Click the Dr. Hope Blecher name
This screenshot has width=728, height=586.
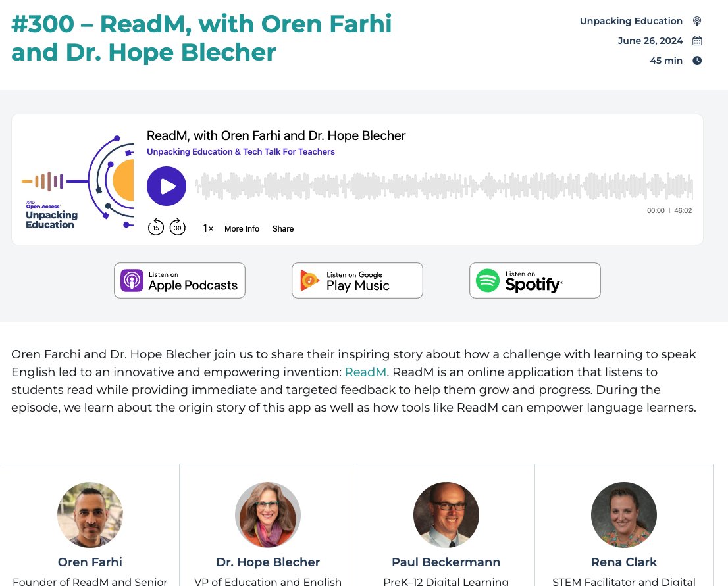(x=268, y=562)
